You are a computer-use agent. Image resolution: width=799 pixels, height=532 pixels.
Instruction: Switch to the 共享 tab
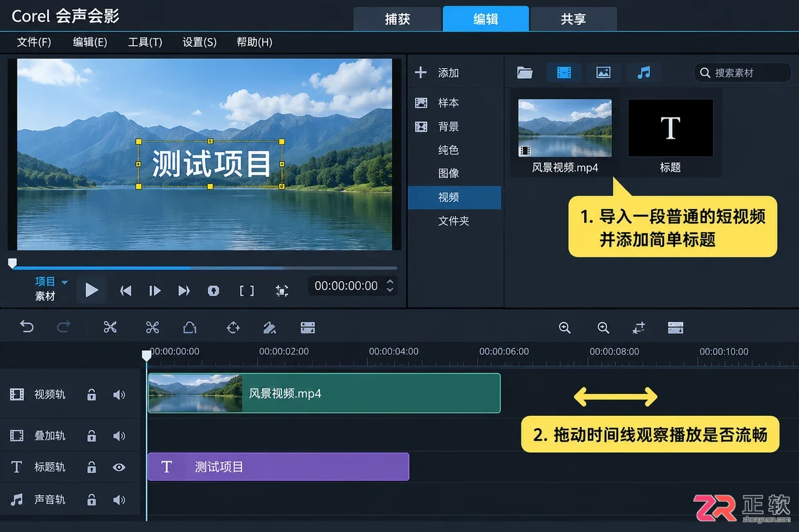pos(573,19)
